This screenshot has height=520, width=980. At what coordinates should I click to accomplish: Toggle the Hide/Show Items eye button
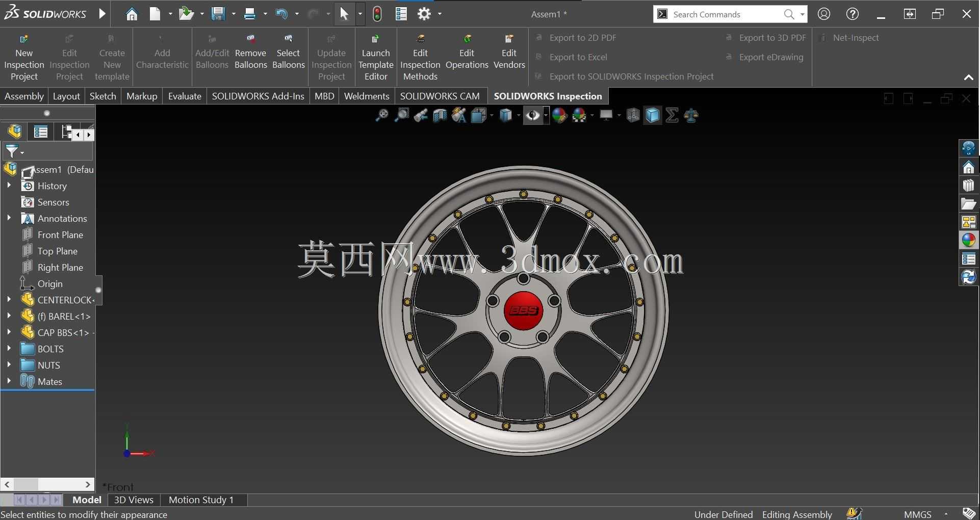533,116
